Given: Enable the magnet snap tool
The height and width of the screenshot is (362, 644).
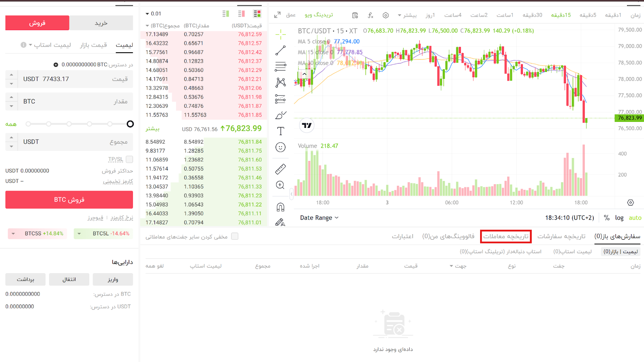Looking at the screenshot, I should (x=281, y=207).
